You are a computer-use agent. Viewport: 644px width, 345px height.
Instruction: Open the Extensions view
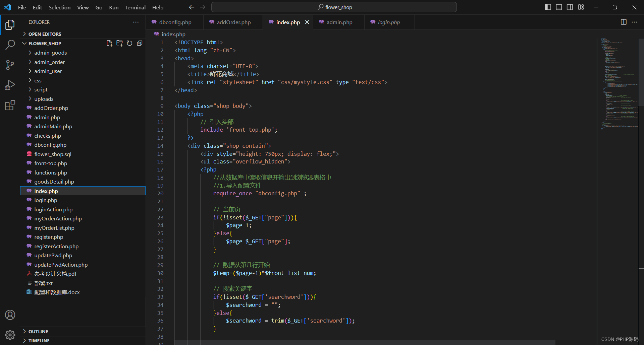(10, 105)
